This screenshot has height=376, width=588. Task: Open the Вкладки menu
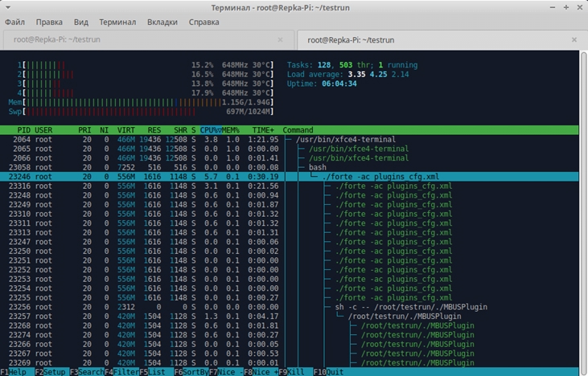click(162, 22)
